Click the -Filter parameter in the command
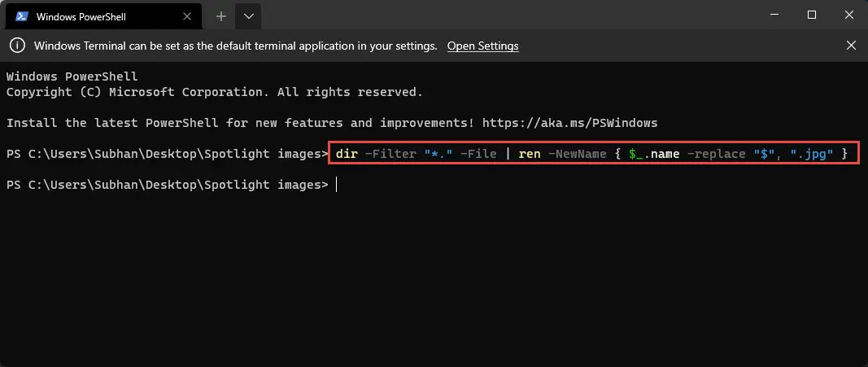Screen dimensions: 868x367 390,154
